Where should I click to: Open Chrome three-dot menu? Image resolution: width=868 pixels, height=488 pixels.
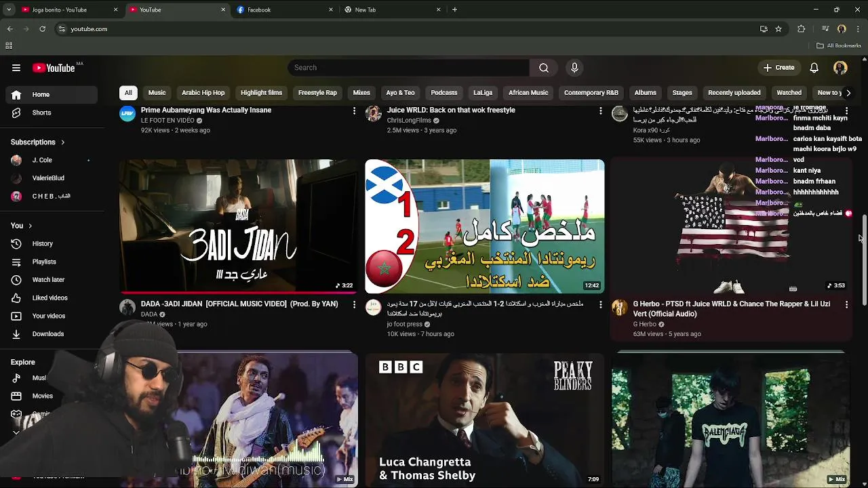[x=858, y=29]
